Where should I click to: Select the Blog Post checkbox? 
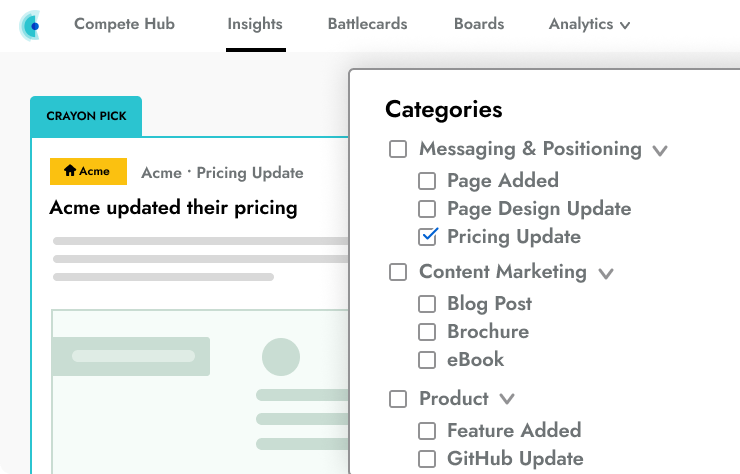point(427,304)
